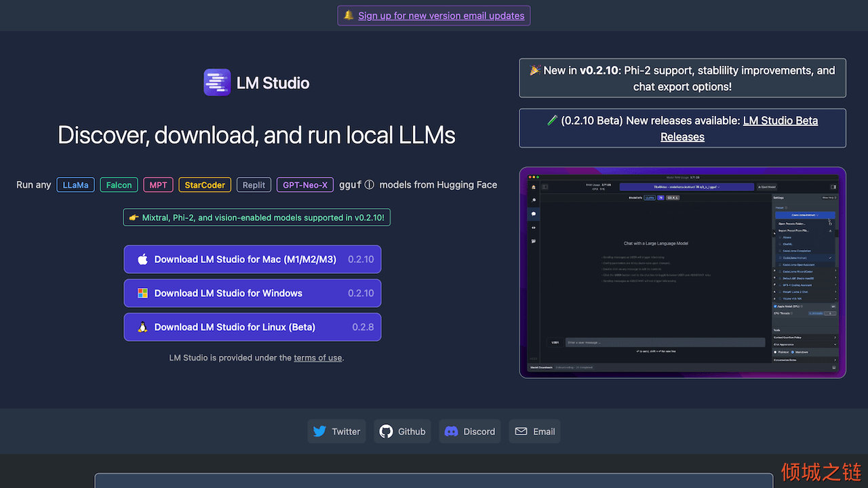Select the StarCoder model tag
Image resolution: width=868 pixels, height=488 pixels.
[205, 184]
